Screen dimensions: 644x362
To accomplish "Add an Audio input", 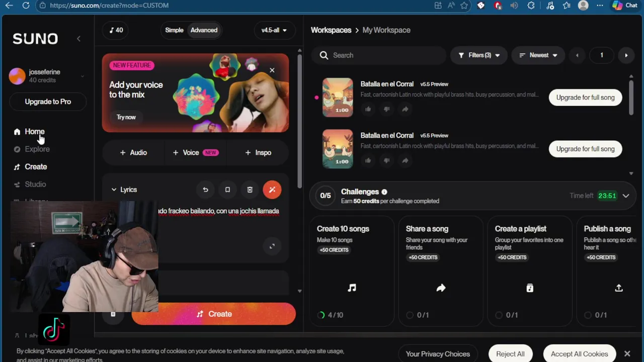I will click(133, 153).
